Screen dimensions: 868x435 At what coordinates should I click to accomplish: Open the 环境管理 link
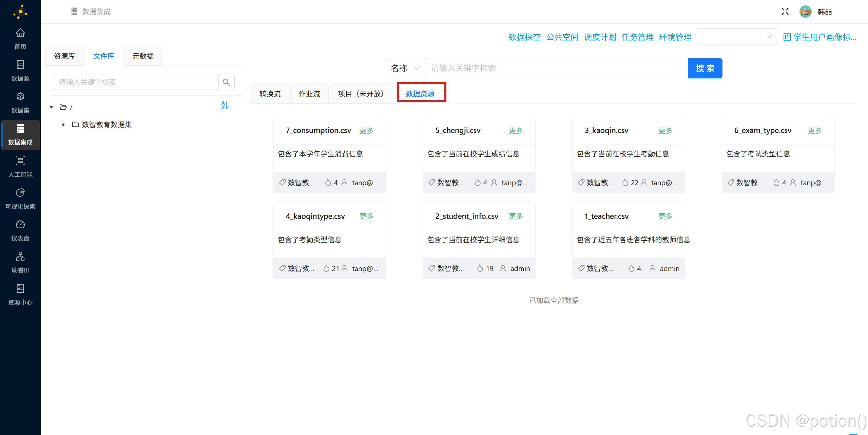(x=675, y=37)
